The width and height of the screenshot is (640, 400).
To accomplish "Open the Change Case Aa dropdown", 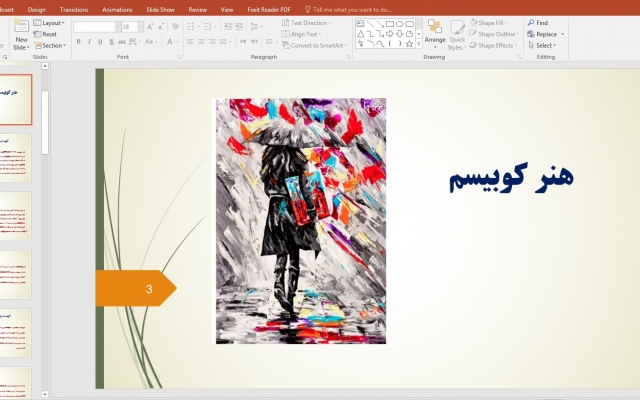I will tap(151, 42).
